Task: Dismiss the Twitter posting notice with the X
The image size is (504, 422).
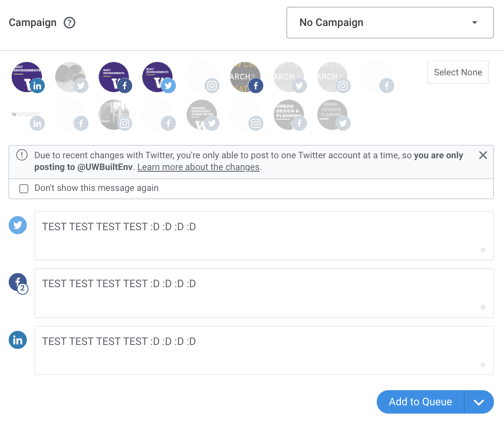Action: click(483, 155)
